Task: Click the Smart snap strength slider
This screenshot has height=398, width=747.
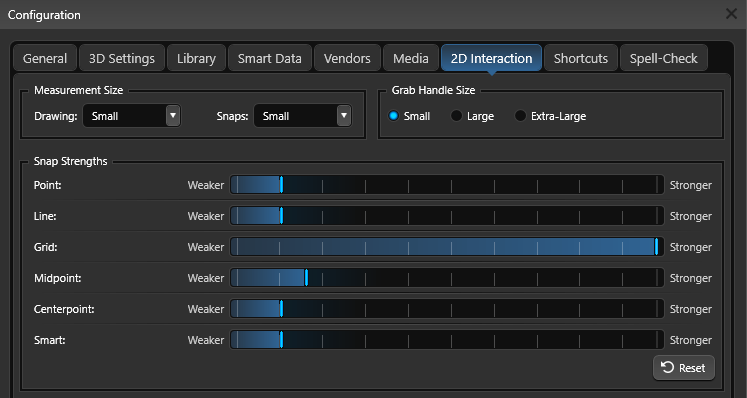Action: 447,339
